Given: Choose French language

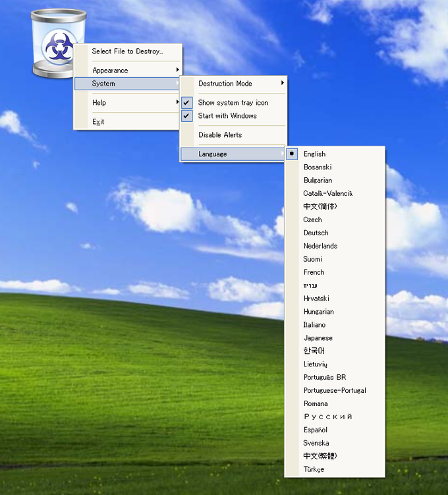Looking at the screenshot, I should 335,272.
